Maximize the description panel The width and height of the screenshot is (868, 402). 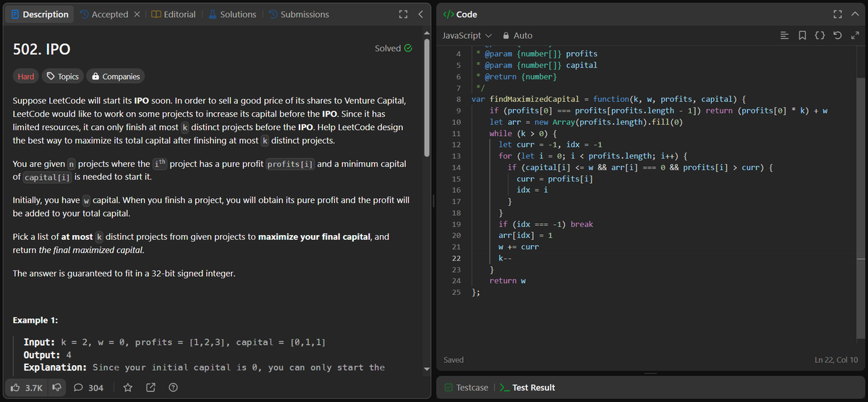pyautogui.click(x=403, y=14)
